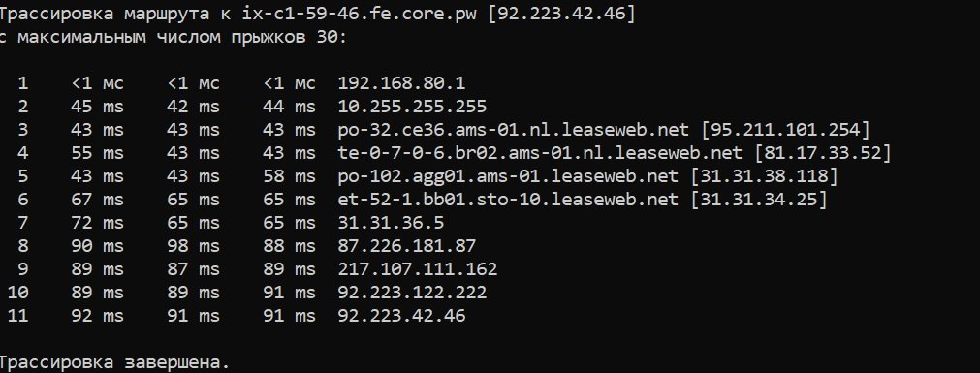Click the 98 ms latency value on hop 8
This screenshot has height=373, width=980.
193,246
